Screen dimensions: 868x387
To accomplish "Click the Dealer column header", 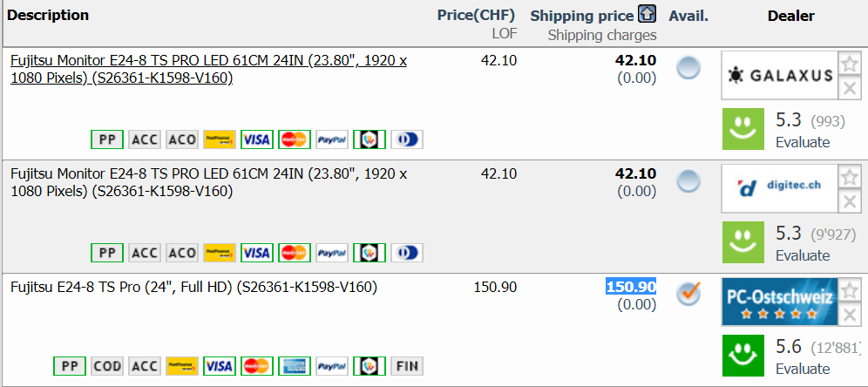I will pyautogui.click(x=791, y=16).
